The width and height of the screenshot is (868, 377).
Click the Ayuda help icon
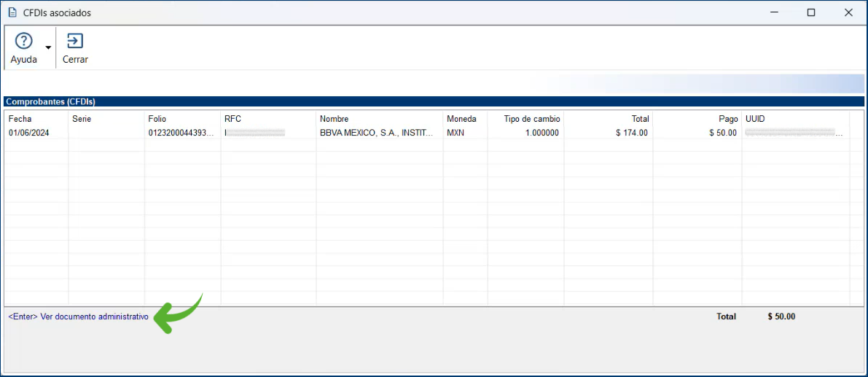(x=24, y=42)
